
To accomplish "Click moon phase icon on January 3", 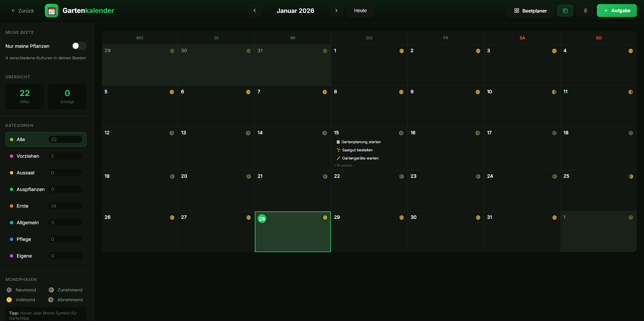I will point(554,51).
